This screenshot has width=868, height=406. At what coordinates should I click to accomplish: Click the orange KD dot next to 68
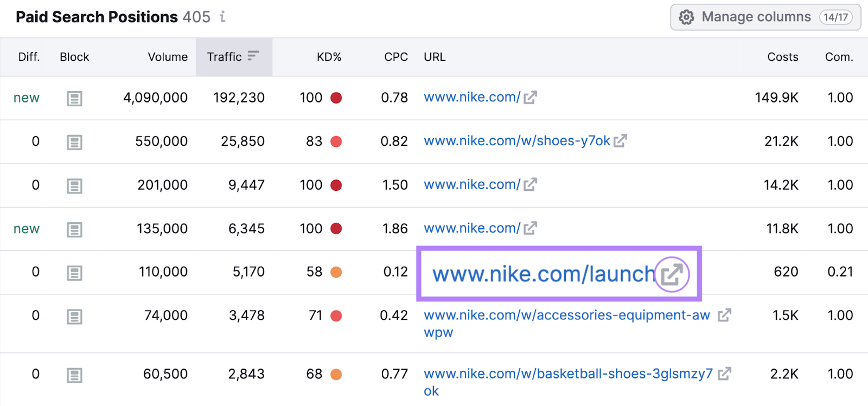click(336, 375)
